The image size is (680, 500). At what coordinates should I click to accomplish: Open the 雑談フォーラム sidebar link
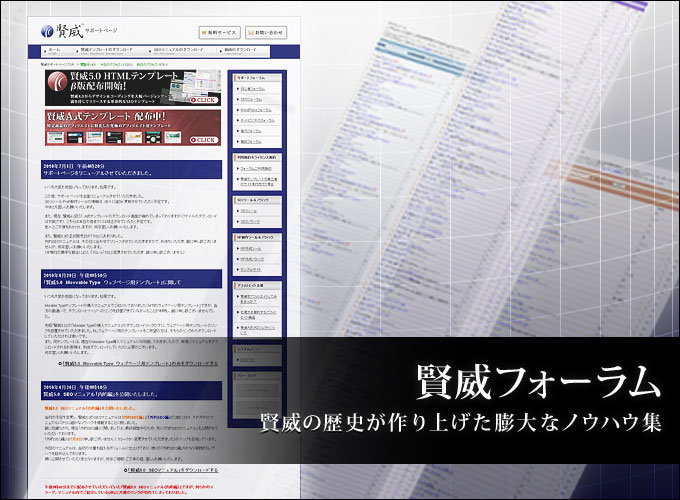(251, 141)
